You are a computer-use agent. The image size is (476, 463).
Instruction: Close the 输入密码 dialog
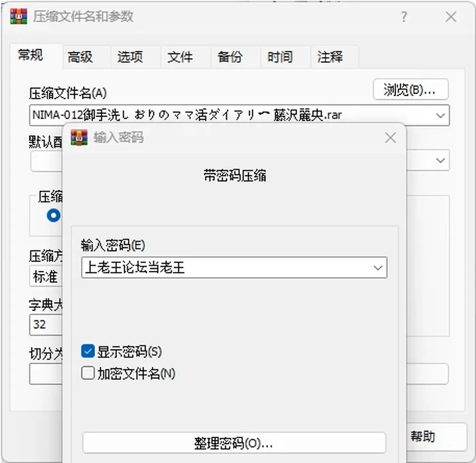click(x=390, y=138)
